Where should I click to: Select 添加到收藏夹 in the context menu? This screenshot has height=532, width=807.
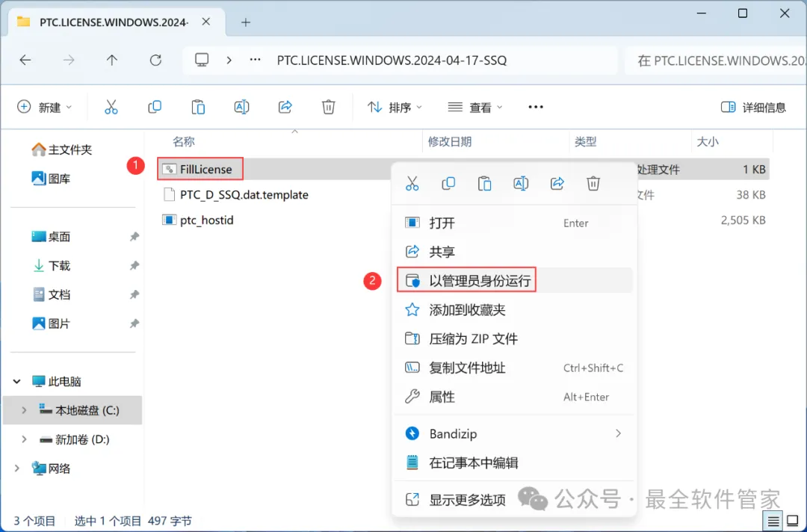pyautogui.click(x=514, y=310)
